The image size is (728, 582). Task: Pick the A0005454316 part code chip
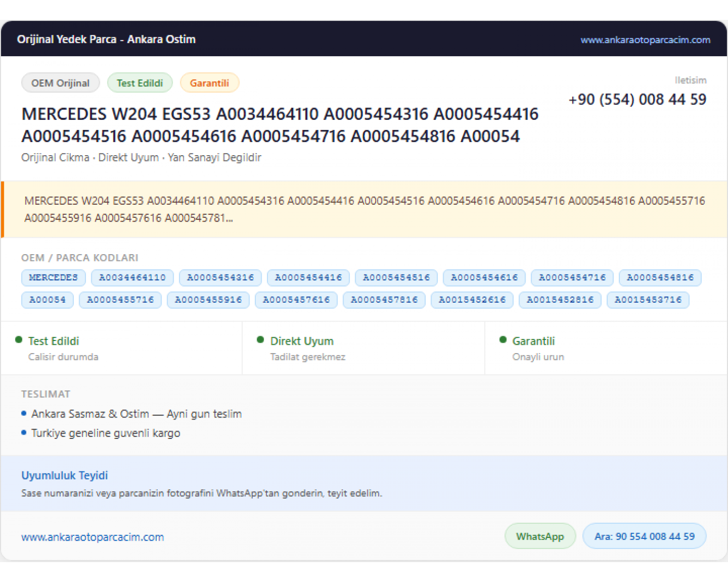click(x=220, y=277)
